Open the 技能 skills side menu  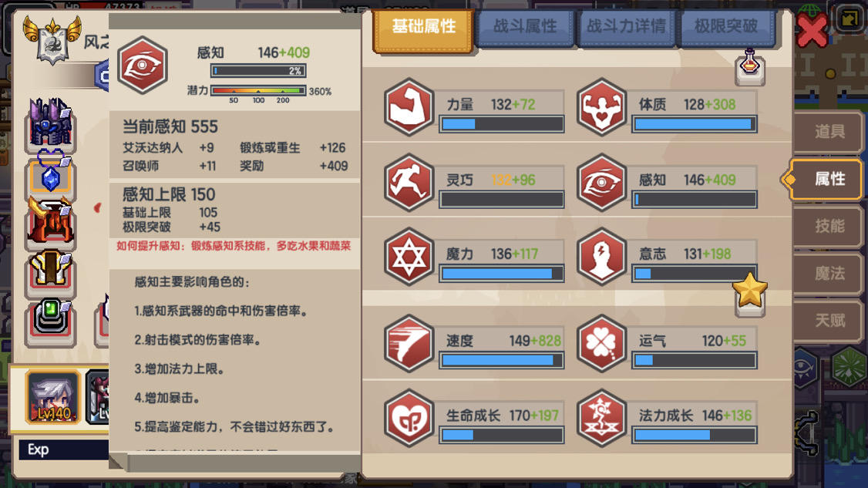pos(829,226)
